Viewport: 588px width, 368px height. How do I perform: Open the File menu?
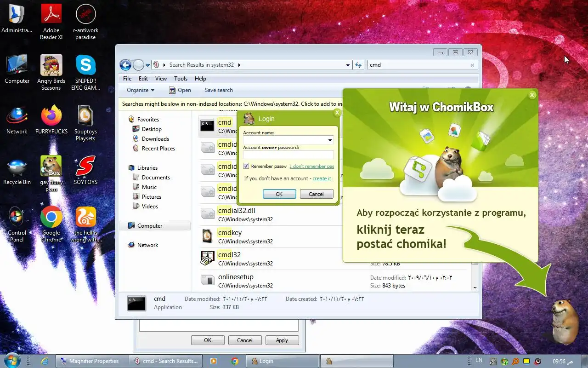(x=127, y=79)
